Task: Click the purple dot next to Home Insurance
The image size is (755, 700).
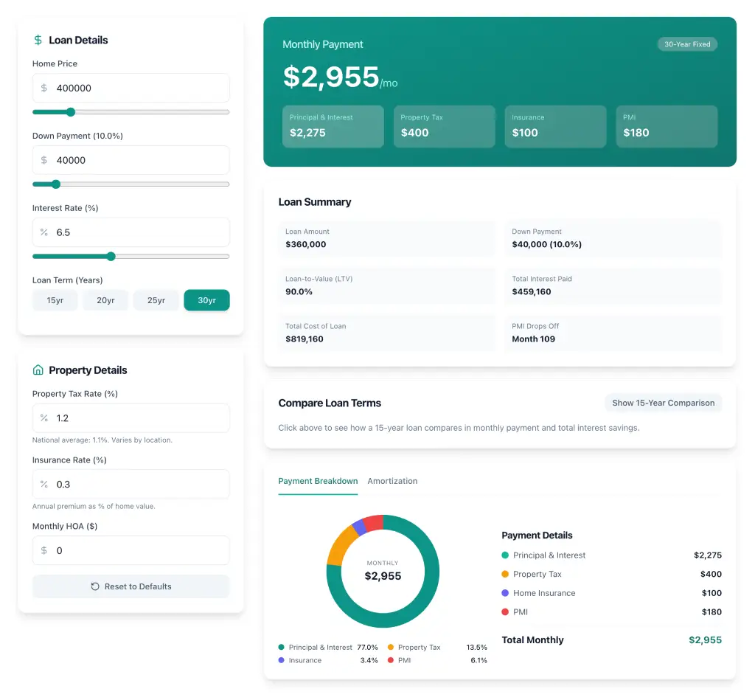Action: [505, 593]
